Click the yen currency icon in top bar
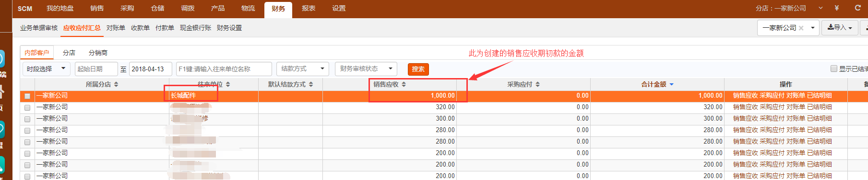Screen dimensions: 868x180 837,8
